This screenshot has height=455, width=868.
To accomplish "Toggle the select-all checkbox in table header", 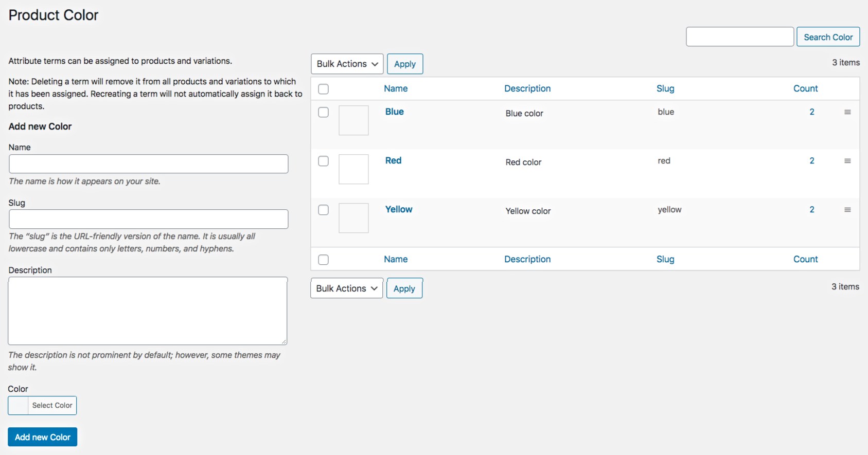I will (x=323, y=89).
